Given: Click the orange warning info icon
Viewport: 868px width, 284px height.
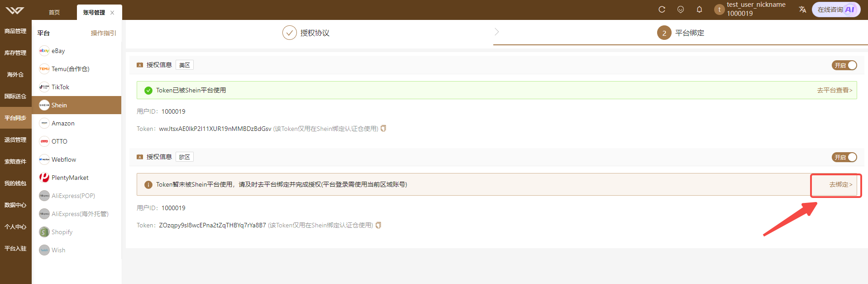Looking at the screenshot, I should 148,185.
